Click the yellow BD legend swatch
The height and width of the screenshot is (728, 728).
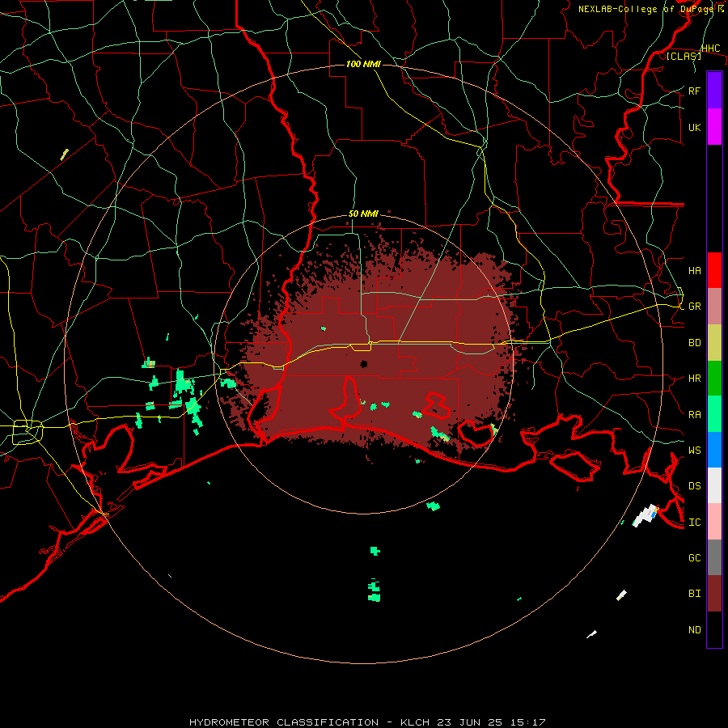coord(714,343)
